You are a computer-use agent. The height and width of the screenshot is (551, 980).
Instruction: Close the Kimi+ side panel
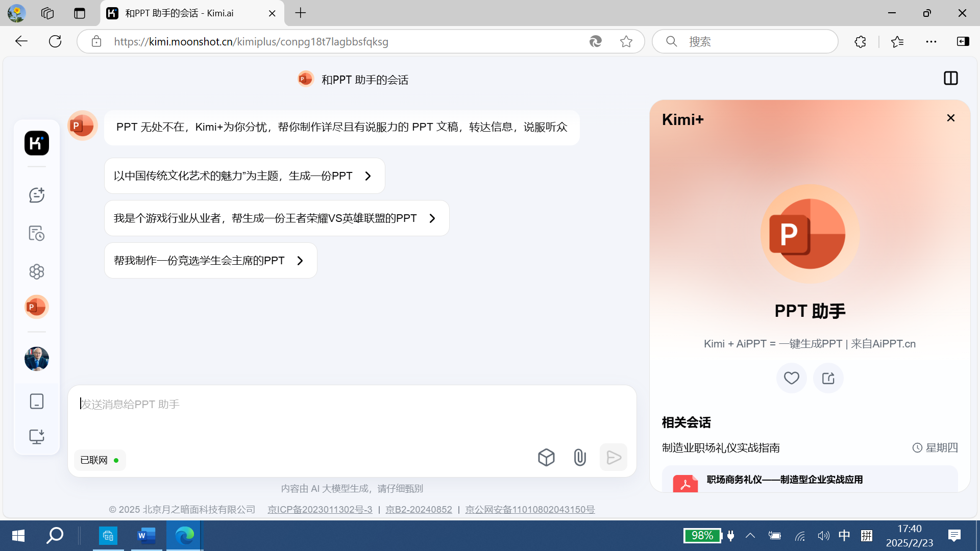tap(950, 118)
